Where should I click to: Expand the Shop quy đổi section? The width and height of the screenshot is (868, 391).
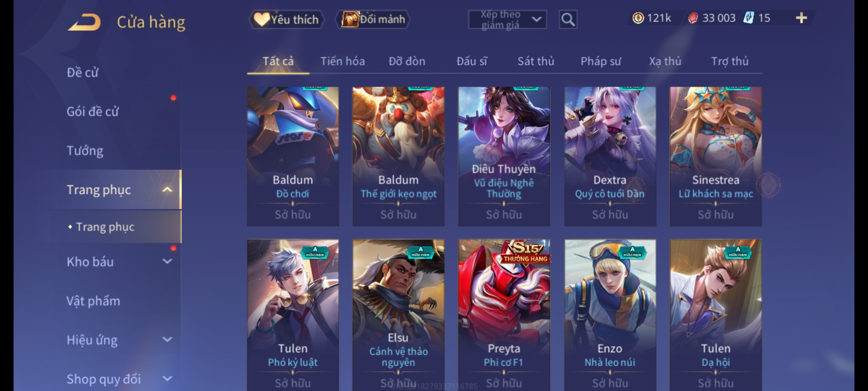click(167, 379)
